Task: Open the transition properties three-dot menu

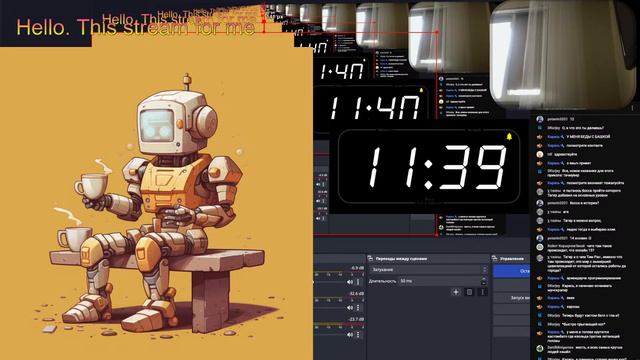Action: point(482,292)
